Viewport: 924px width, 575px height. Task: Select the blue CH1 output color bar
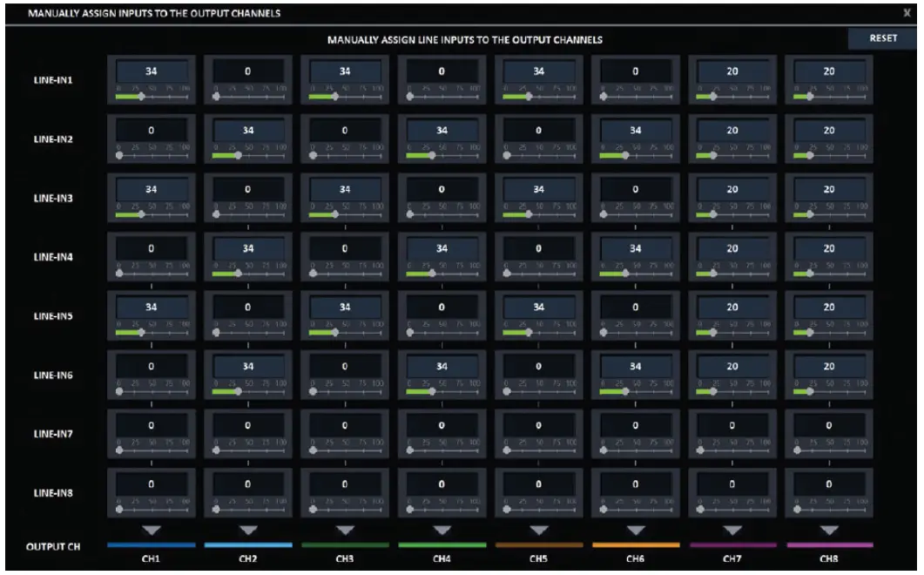[152, 545]
